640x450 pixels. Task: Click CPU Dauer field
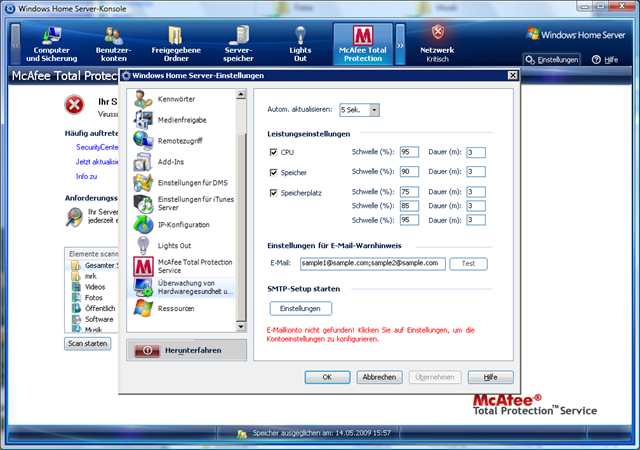tap(476, 152)
